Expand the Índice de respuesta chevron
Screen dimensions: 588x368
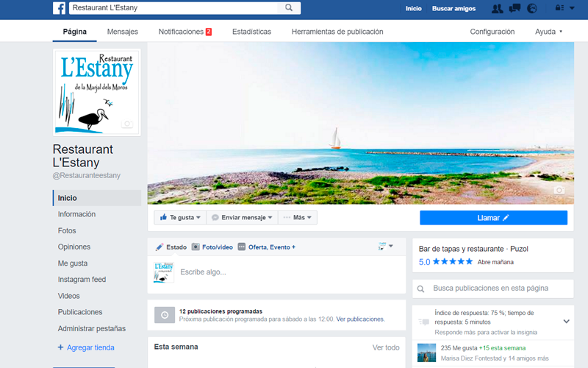(566, 322)
